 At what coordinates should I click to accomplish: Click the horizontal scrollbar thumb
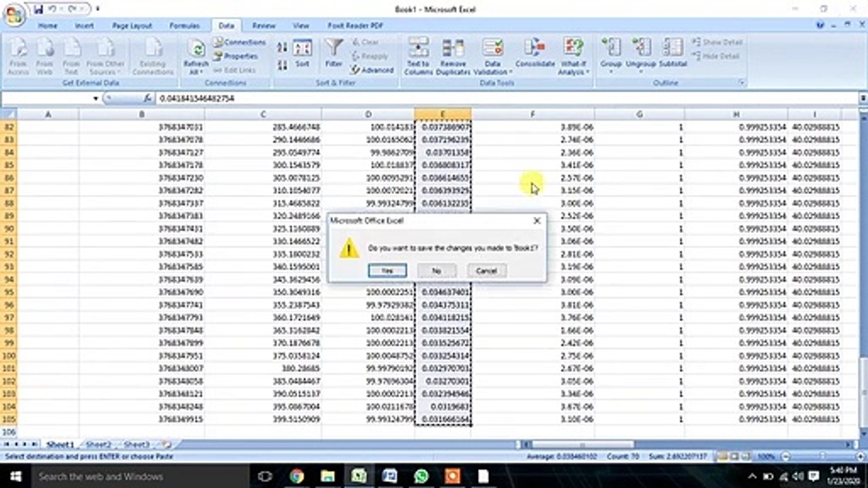[x=583, y=445]
